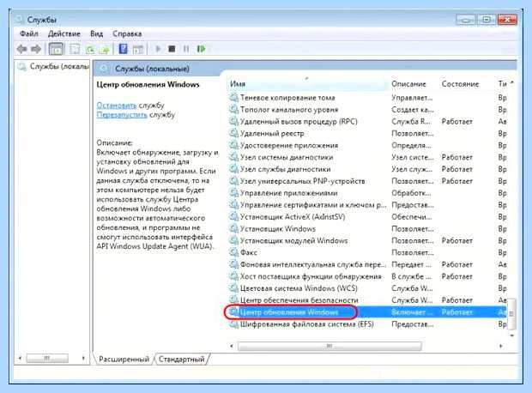The width and height of the screenshot is (532, 393).
Task: Click the services list horizontal scroll left arrow
Action: point(232,346)
